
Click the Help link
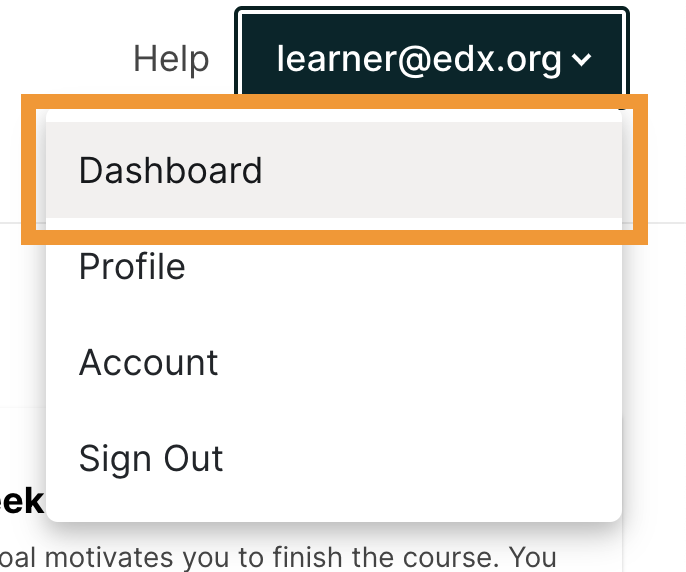pos(171,59)
